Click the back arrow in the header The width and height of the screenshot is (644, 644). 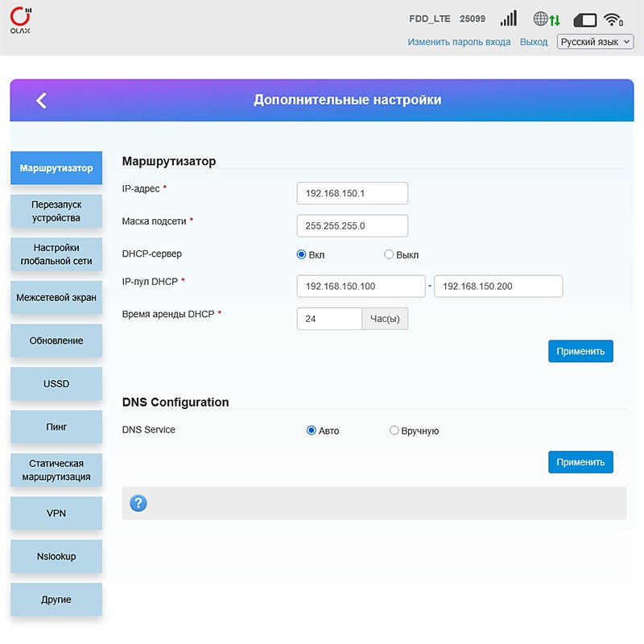41,100
